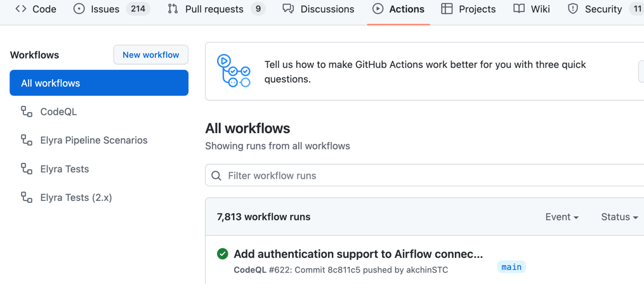Screen dimensions: 644x284
Task: Click the Security shield icon
Action: (x=573, y=9)
